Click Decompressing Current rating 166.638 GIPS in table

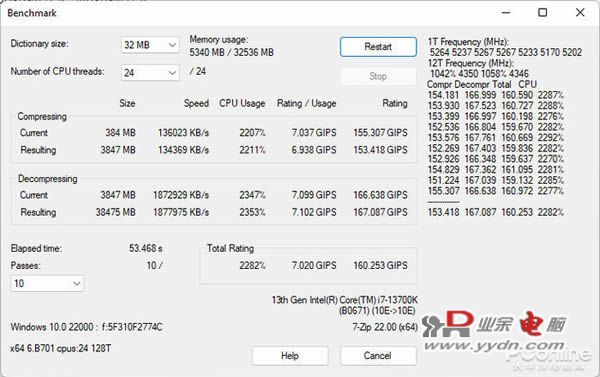pos(380,195)
